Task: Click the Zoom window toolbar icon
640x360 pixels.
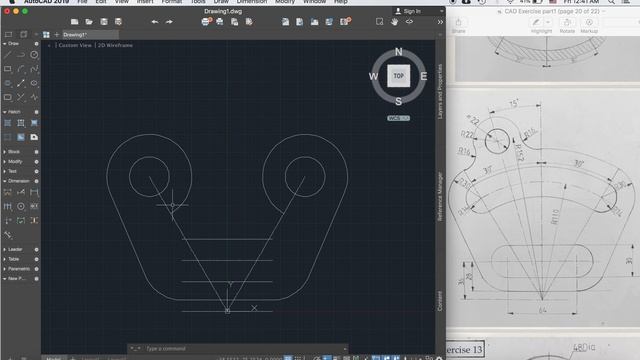Action: (380, 22)
